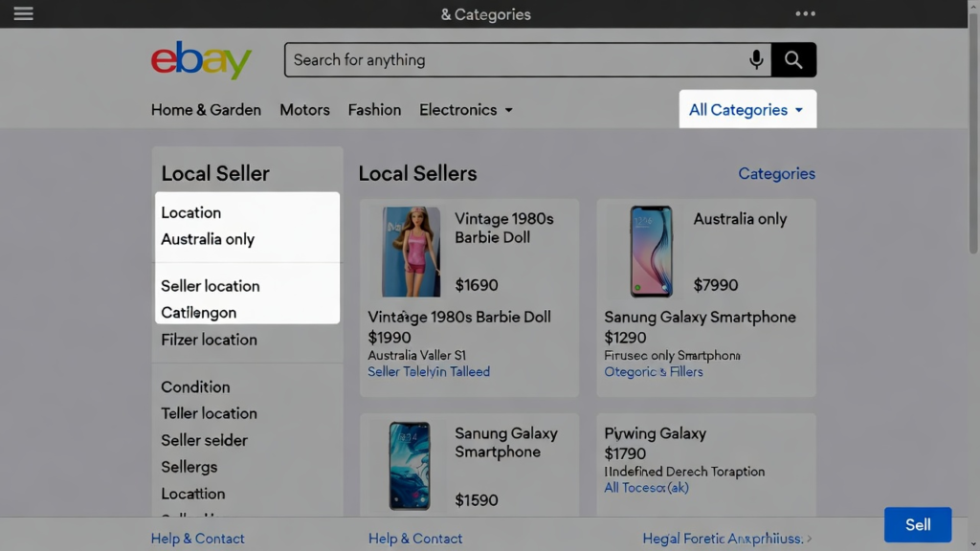Open the Barbie doll product image
This screenshot has height=551, width=980.
[x=411, y=252]
